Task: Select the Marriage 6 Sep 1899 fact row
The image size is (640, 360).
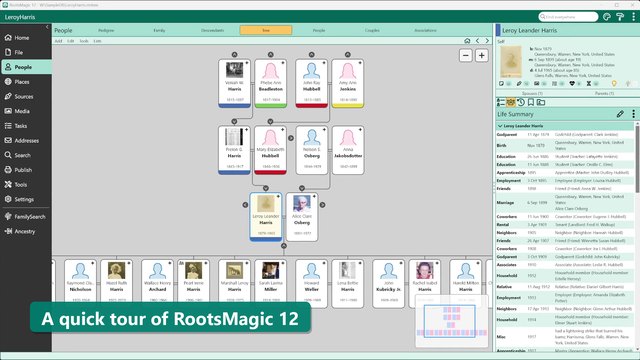Action: tap(565, 202)
